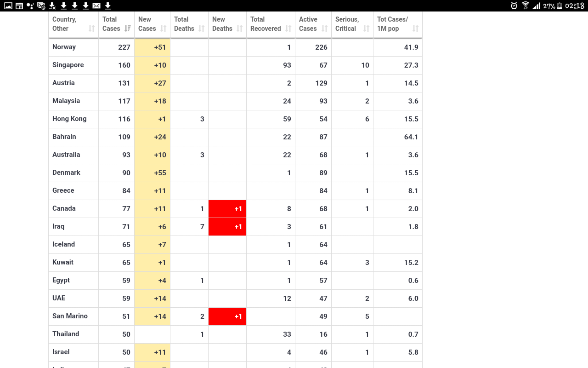Select the Singapore country name
Screen dimensions: 588x368
coord(68,65)
